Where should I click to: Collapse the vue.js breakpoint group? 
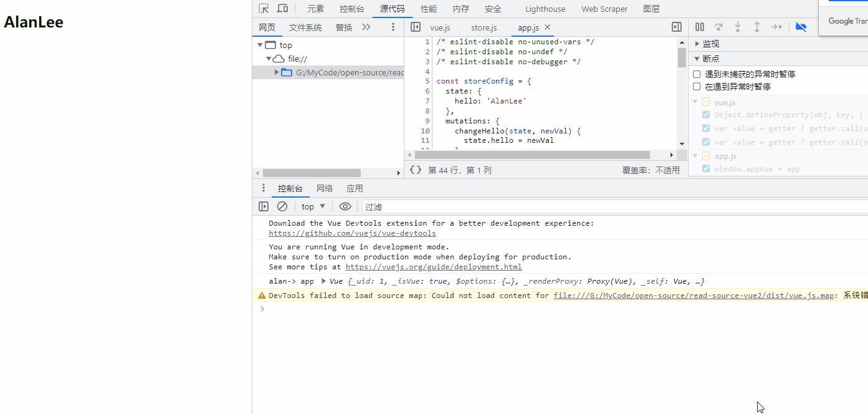(695, 102)
